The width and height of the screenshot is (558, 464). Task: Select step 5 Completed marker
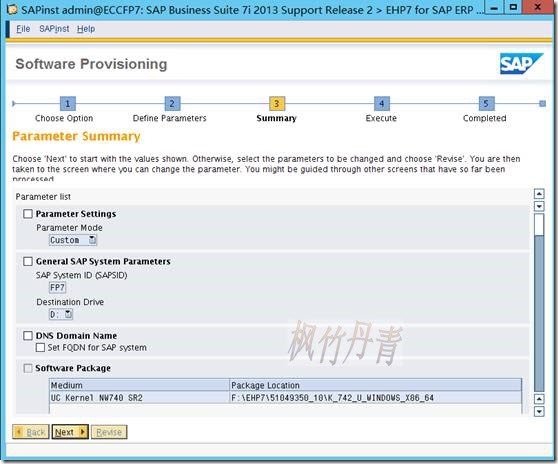point(486,104)
